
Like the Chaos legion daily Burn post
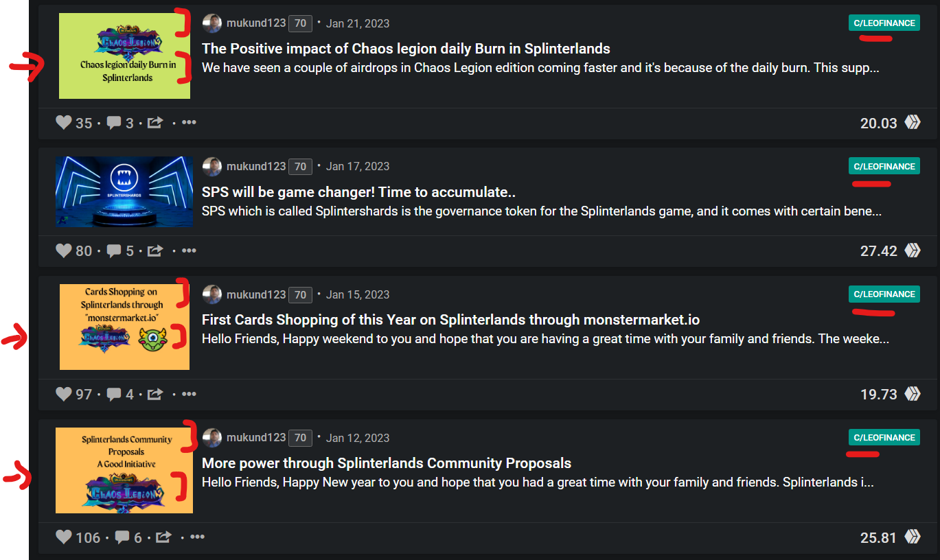(x=64, y=123)
